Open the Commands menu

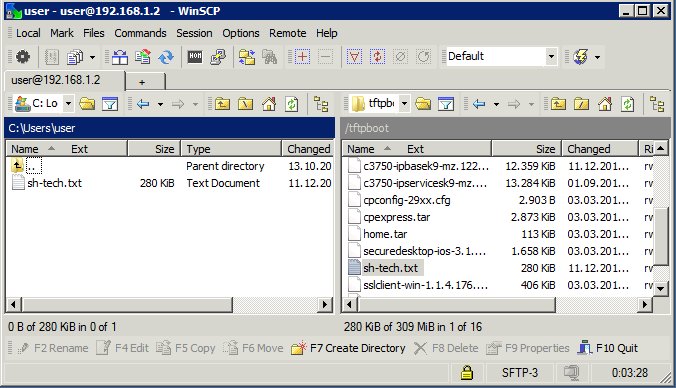pos(140,33)
